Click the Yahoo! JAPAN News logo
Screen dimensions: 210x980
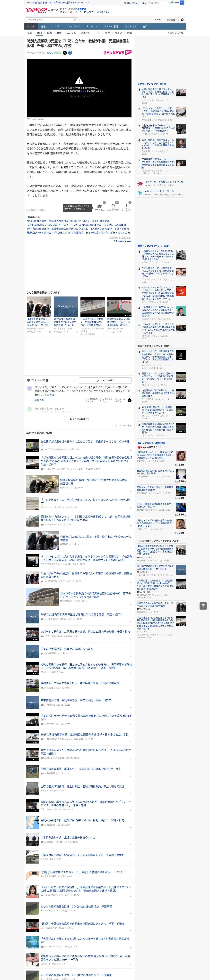point(42,10)
